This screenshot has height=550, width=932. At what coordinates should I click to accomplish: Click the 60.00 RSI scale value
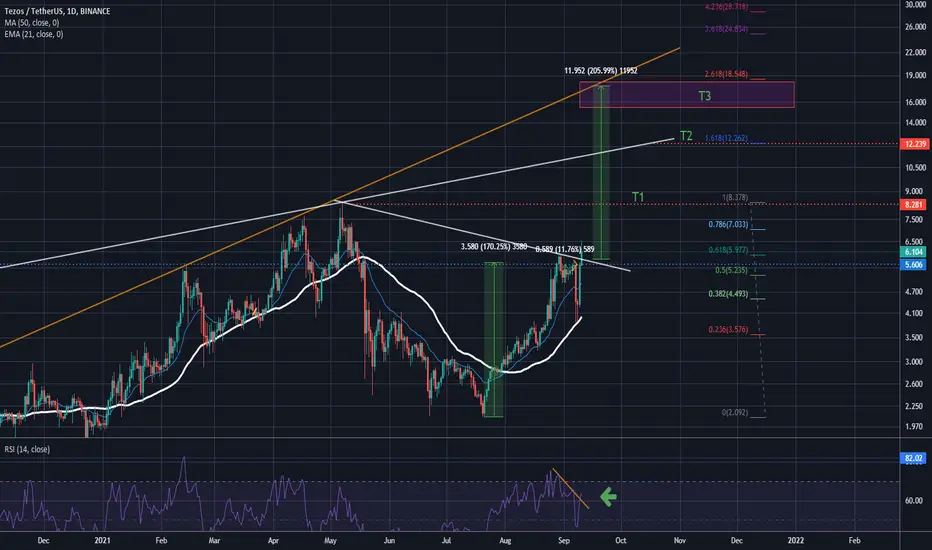point(914,501)
